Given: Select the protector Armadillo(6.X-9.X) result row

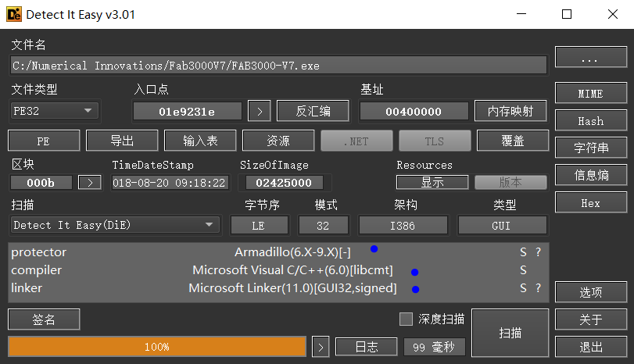Looking at the screenshot, I should (278, 252).
